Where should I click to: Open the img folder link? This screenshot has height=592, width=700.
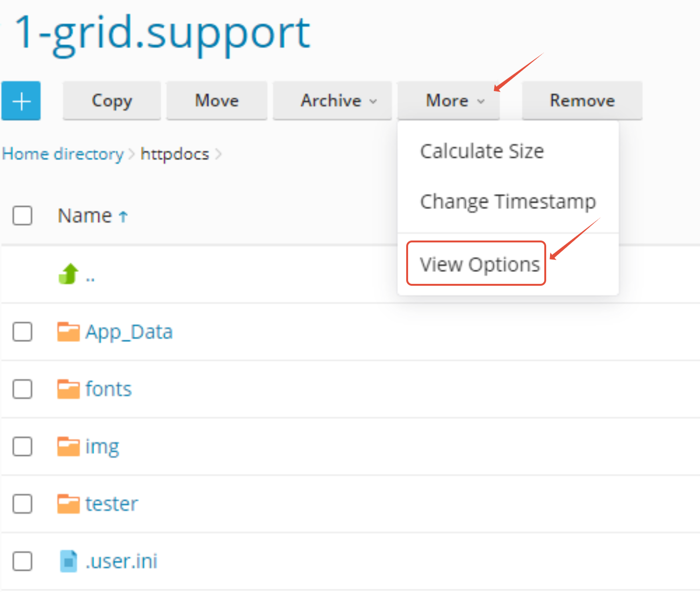point(102,447)
